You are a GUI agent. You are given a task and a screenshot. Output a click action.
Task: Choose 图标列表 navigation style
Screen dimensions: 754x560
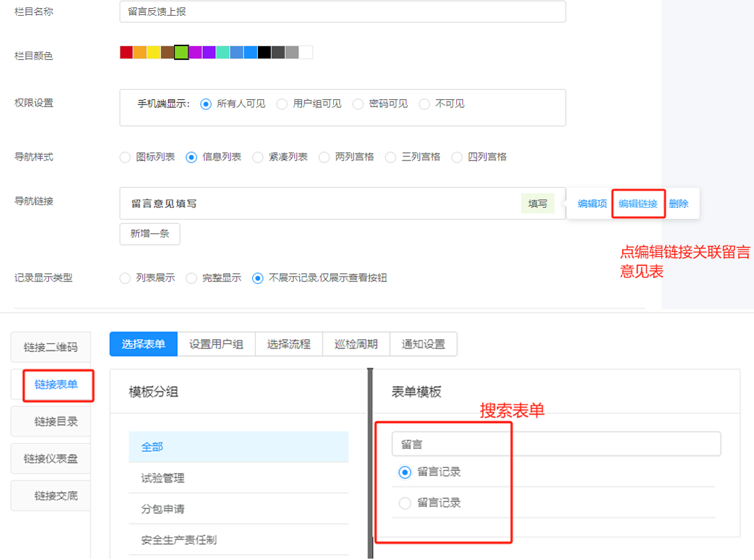125,157
